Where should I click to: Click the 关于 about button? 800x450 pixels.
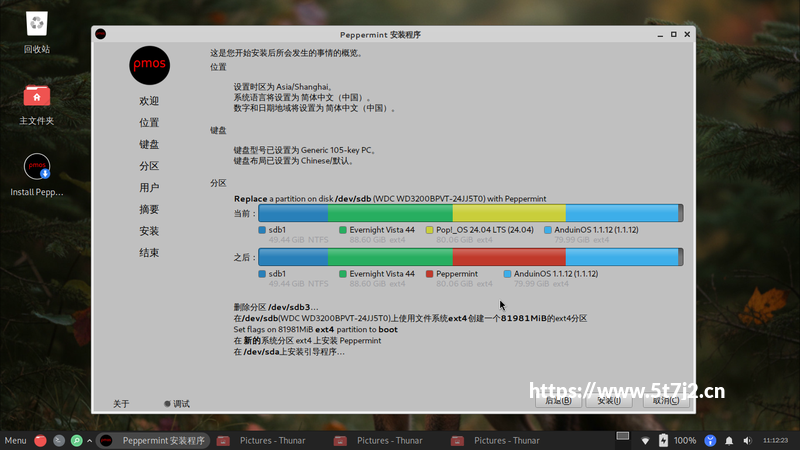121,404
